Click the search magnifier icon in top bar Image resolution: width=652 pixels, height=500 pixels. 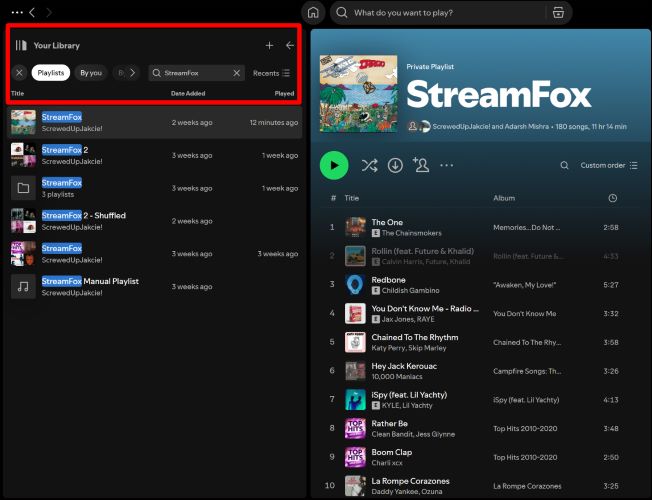pos(342,13)
